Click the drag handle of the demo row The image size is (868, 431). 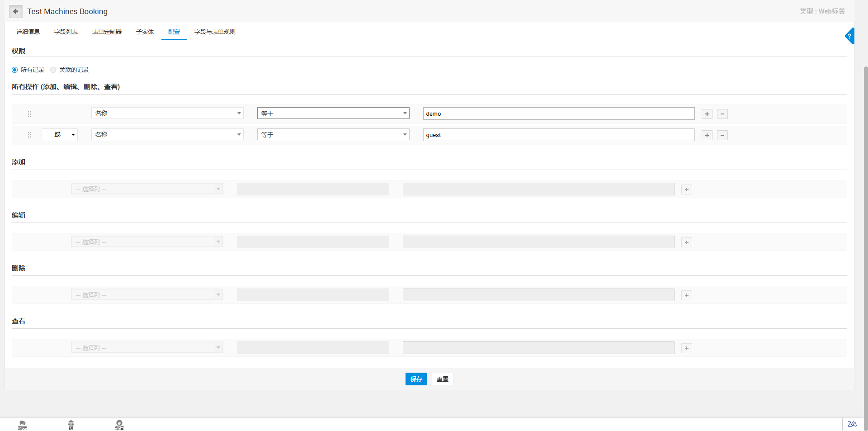coord(29,114)
